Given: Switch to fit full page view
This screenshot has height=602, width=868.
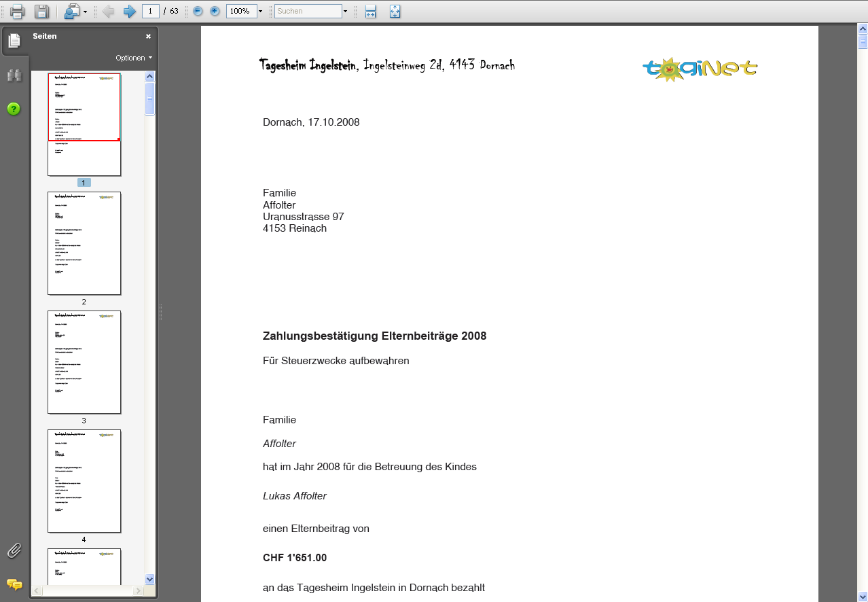Looking at the screenshot, I should tap(395, 11).
